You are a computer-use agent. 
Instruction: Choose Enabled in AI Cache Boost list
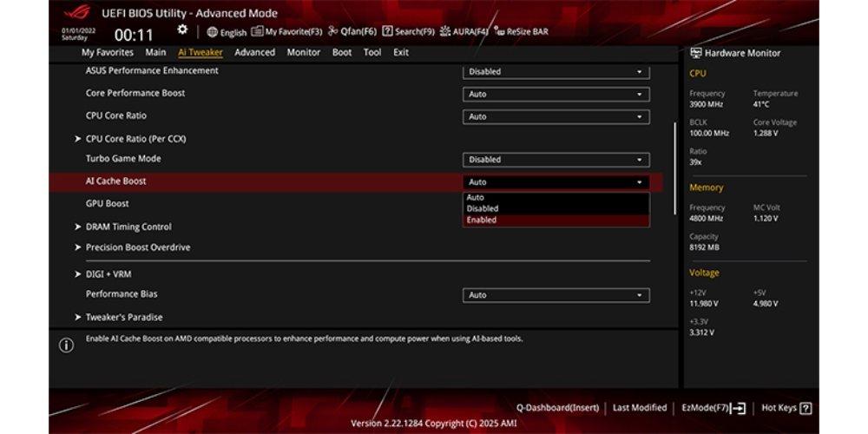point(556,220)
